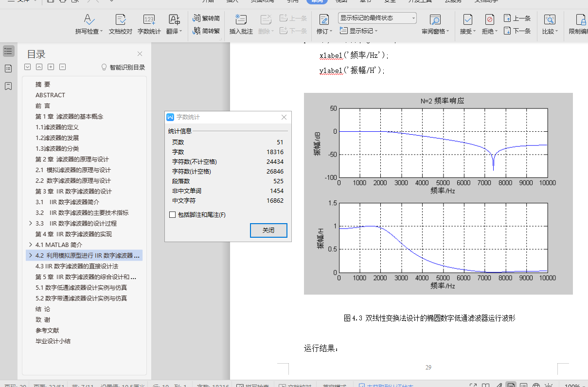Click the N=2 频率响应 chart image
Image resolution: width=588 pixels, height=387 pixels.
438,193
